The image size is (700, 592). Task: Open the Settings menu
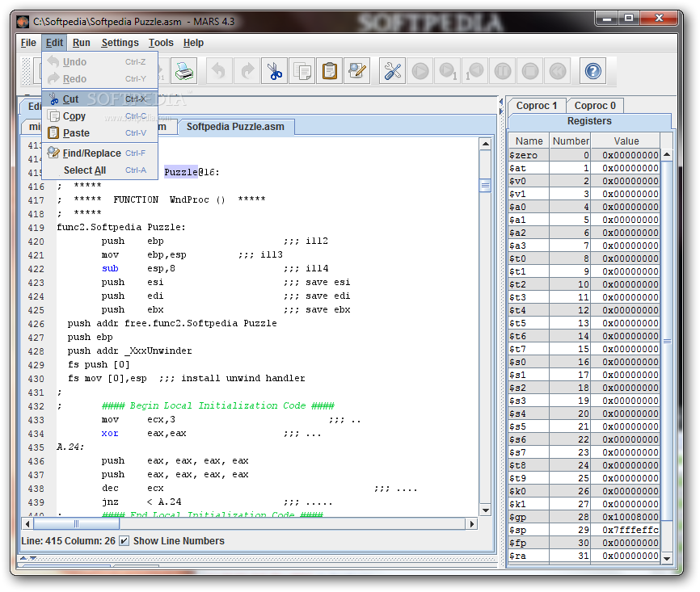pyautogui.click(x=120, y=43)
